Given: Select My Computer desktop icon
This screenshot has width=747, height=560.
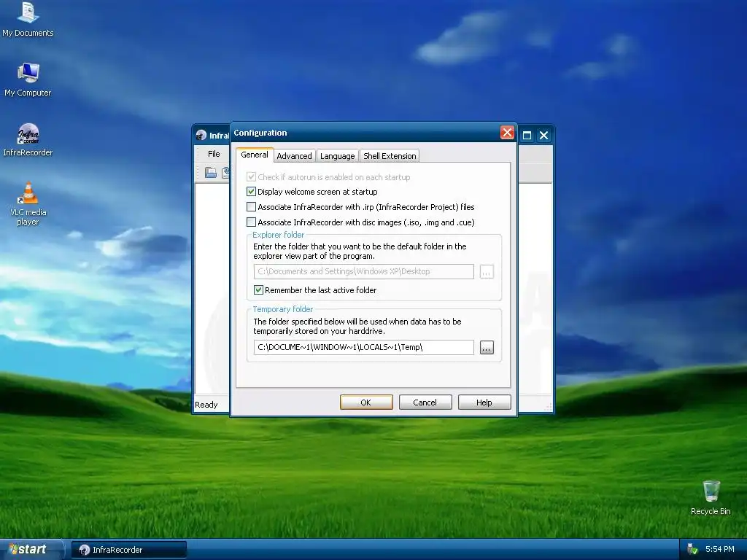Looking at the screenshot, I should pyautogui.click(x=28, y=79).
